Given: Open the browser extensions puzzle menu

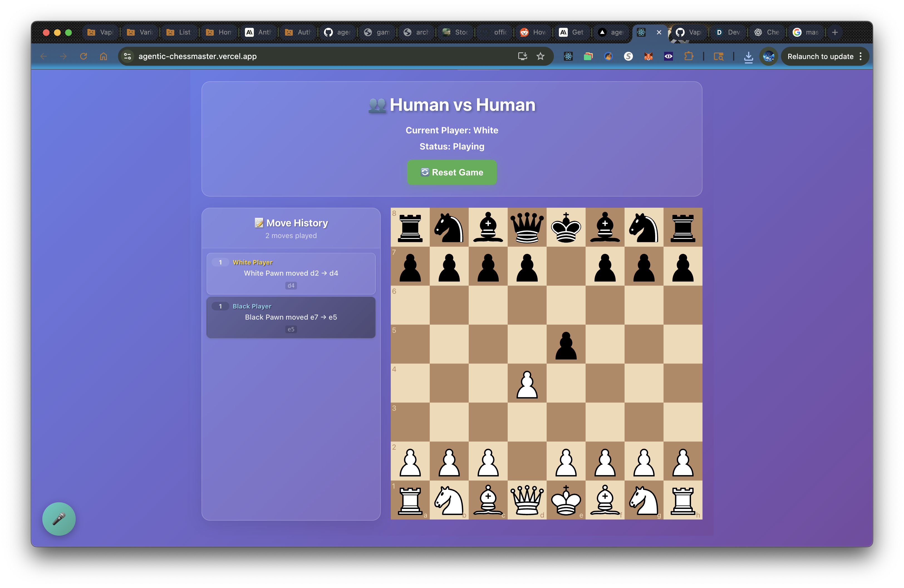Looking at the screenshot, I should coord(689,56).
